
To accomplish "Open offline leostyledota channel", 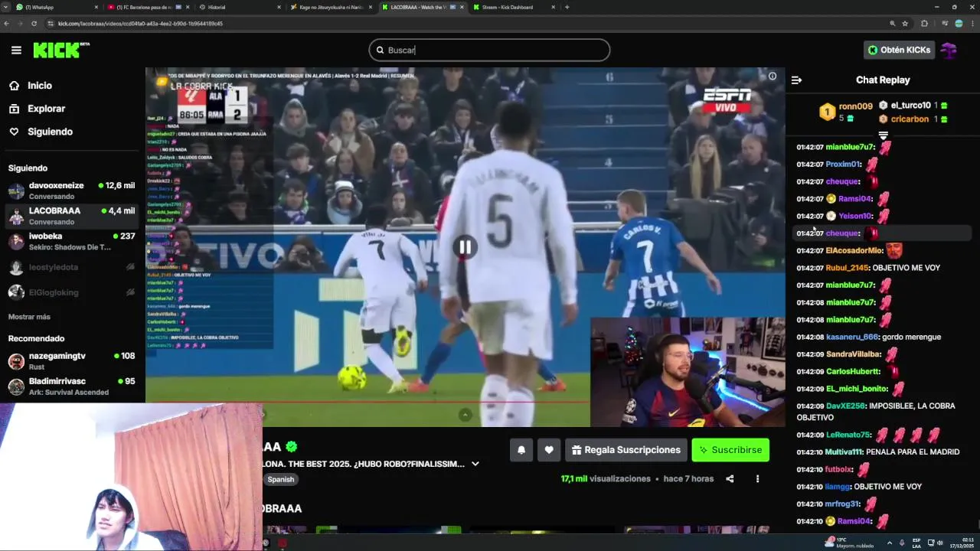I will (x=72, y=267).
